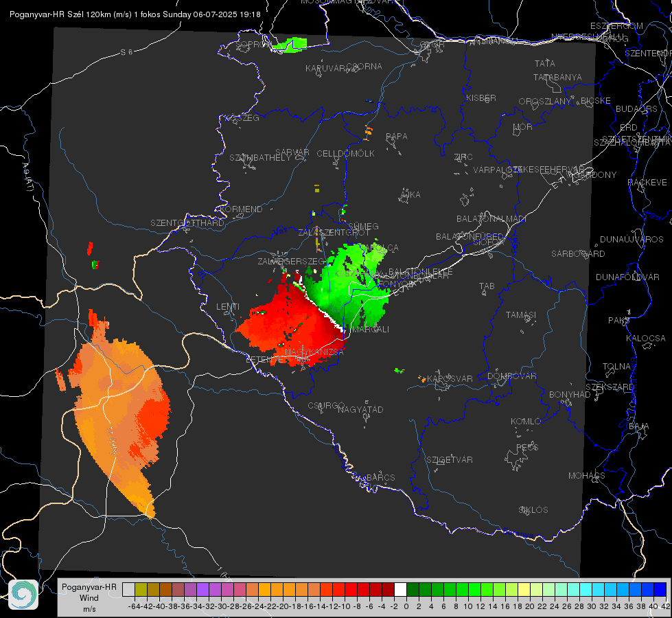
Task: Select the PECS city label
Action: click(527, 447)
